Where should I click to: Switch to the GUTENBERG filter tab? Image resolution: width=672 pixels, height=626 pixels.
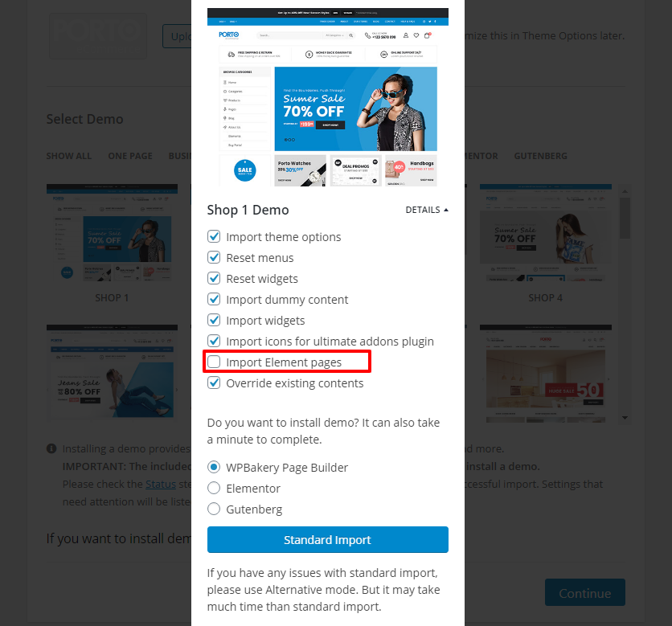[x=540, y=156]
